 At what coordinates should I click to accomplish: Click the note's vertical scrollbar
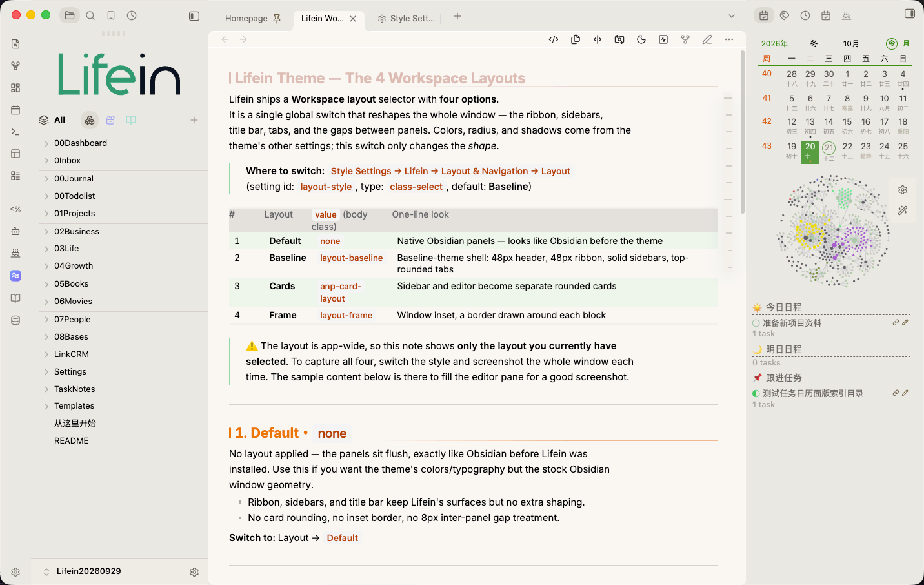tap(743, 133)
